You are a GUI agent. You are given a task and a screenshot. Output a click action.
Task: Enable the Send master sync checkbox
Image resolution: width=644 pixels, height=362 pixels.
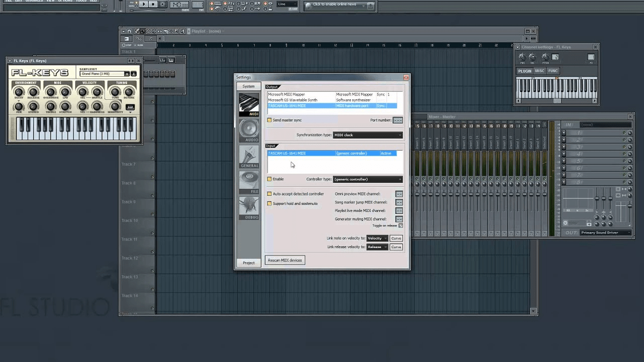(x=269, y=120)
